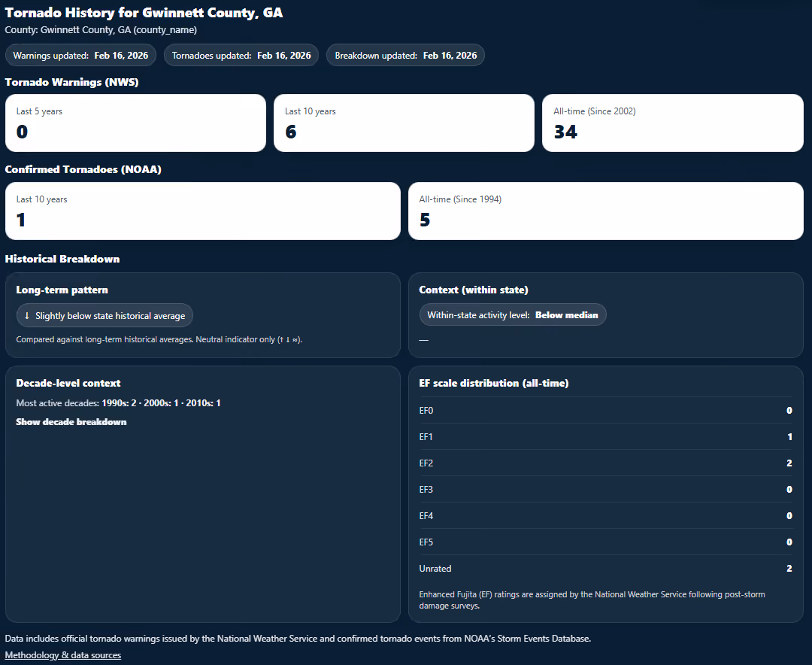Expand Show decade breakdown
This screenshot has width=812, height=665.
pos(71,422)
